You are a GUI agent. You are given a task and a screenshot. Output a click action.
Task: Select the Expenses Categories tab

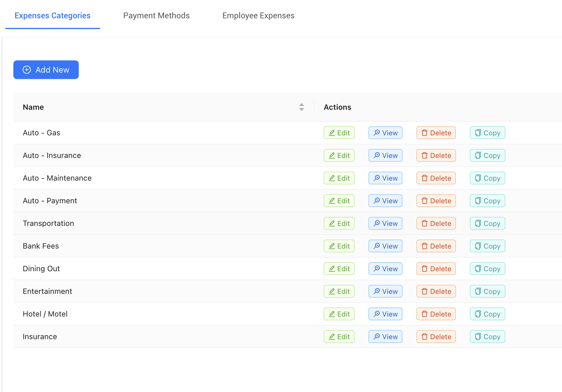point(53,16)
